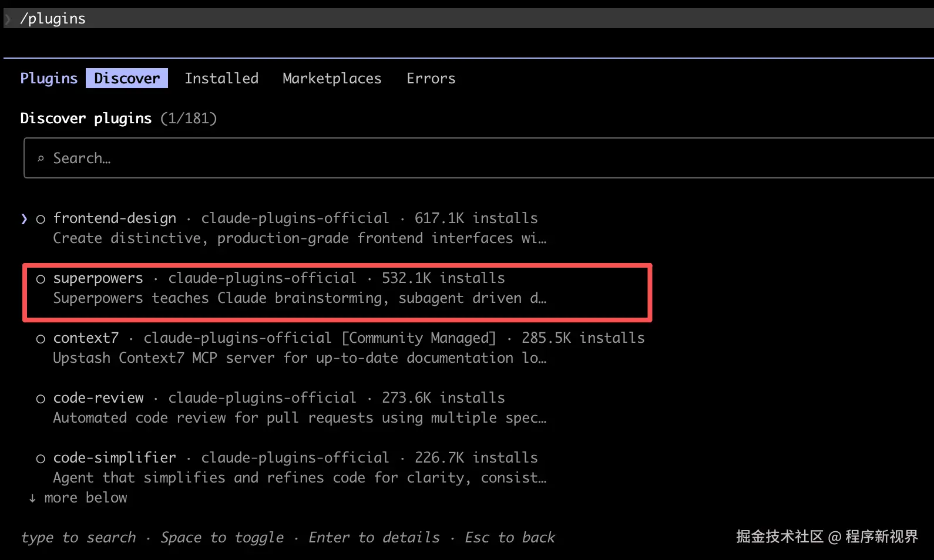Click the frontend-design description 'Create distinctive, production-grade'

[x=201, y=238]
